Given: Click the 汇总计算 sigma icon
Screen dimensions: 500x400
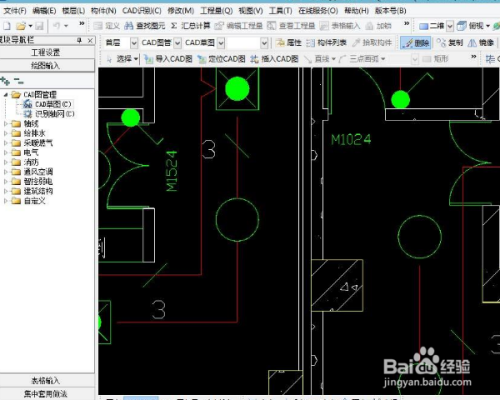Looking at the screenshot, I should tap(190, 26).
